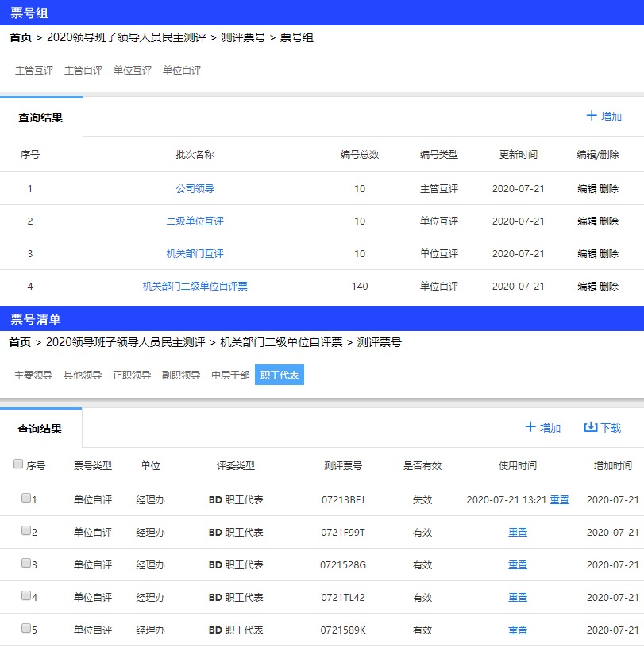The width and height of the screenshot is (644, 647).
Task: Check the checkbox for ticket row 2
Action: (26, 530)
